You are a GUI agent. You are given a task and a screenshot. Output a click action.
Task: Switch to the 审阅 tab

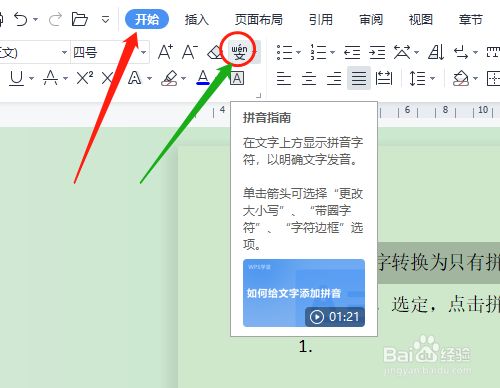tap(371, 20)
